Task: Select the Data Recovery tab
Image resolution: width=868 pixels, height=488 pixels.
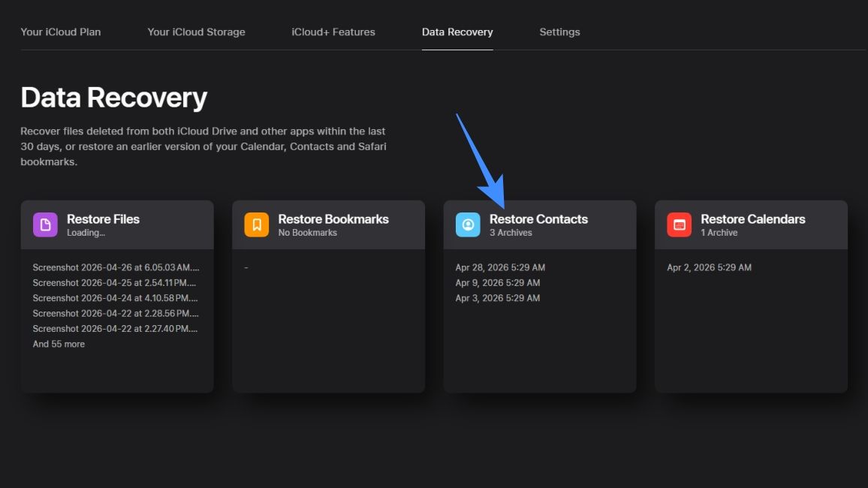Action: [457, 32]
